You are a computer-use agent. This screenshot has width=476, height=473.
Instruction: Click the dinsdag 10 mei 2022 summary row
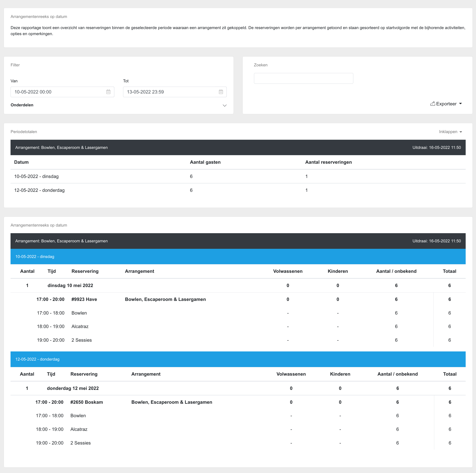pos(70,285)
